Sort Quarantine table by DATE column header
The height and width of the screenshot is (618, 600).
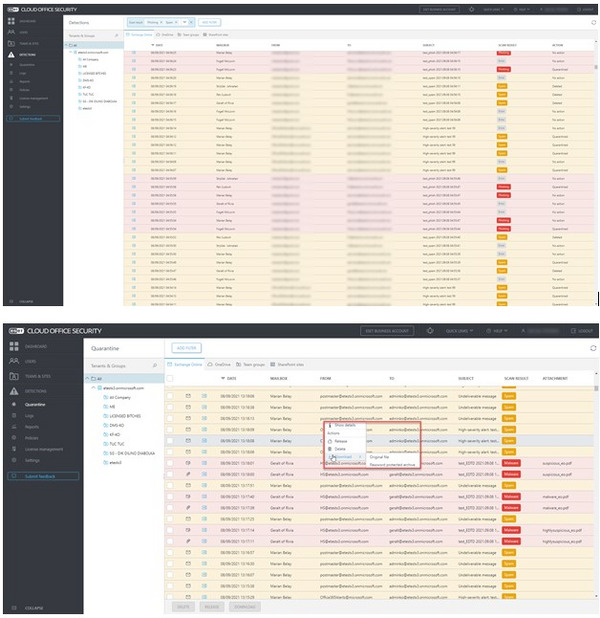coord(230,378)
